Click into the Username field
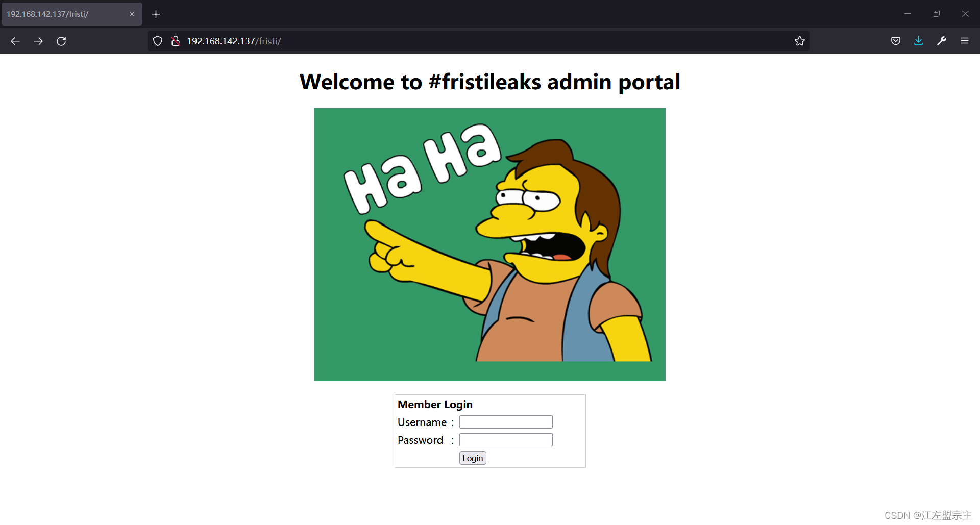980x525 pixels. click(506, 422)
